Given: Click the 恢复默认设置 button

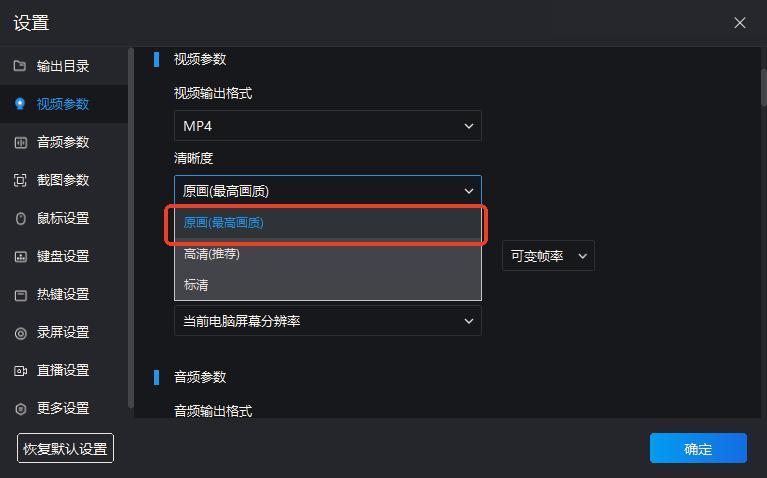Looking at the screenshot, I should (x=65, y=449).
